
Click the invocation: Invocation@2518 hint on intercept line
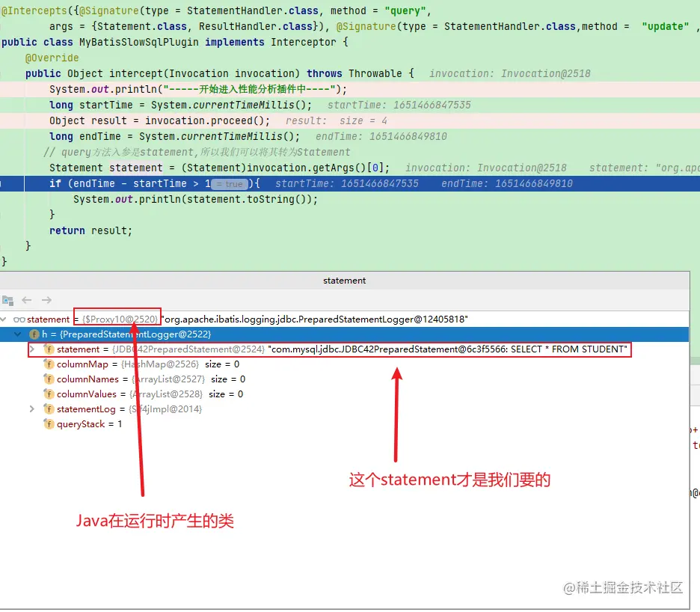510,74
